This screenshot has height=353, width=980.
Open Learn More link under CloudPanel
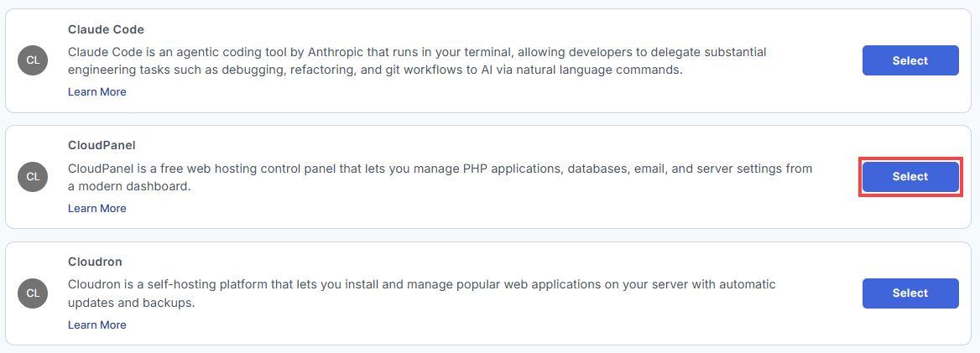pos(96,208)
